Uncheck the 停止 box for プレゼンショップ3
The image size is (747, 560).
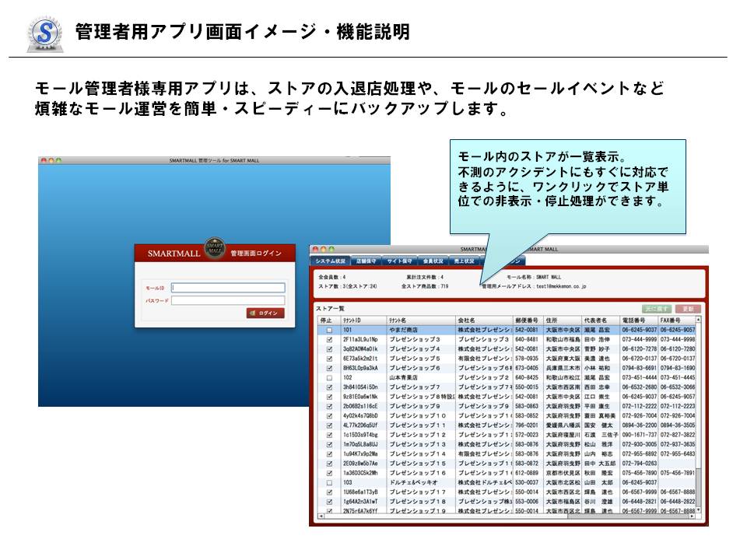329,340
